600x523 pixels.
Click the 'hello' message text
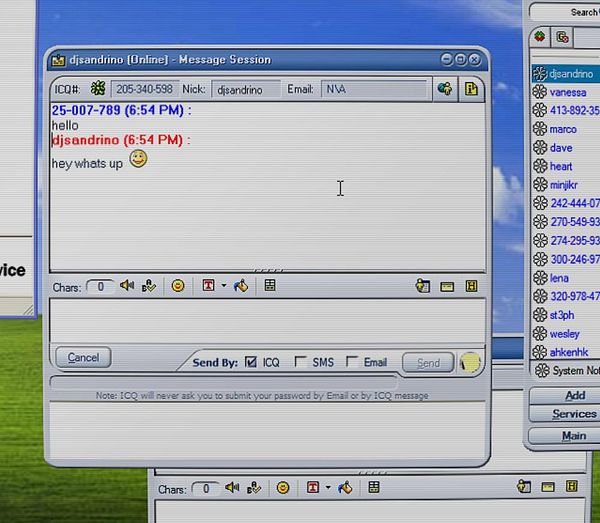pos(65,125)
